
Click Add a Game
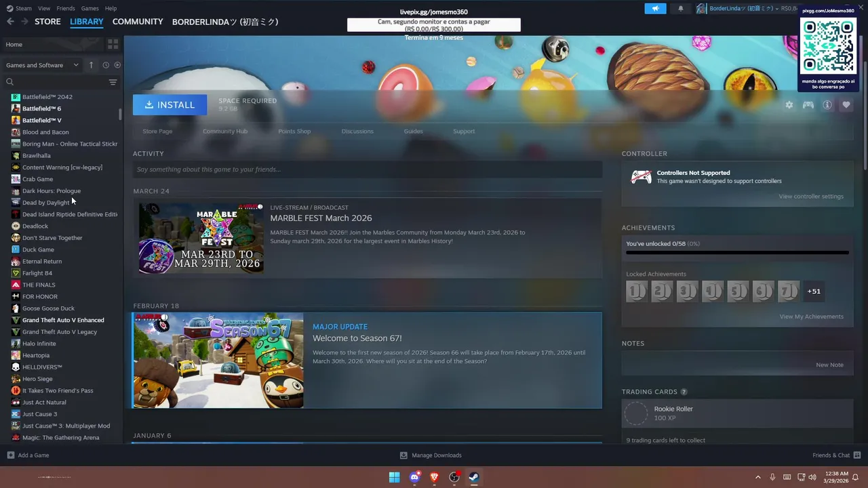pyautogui.click(x=28, y=455)
